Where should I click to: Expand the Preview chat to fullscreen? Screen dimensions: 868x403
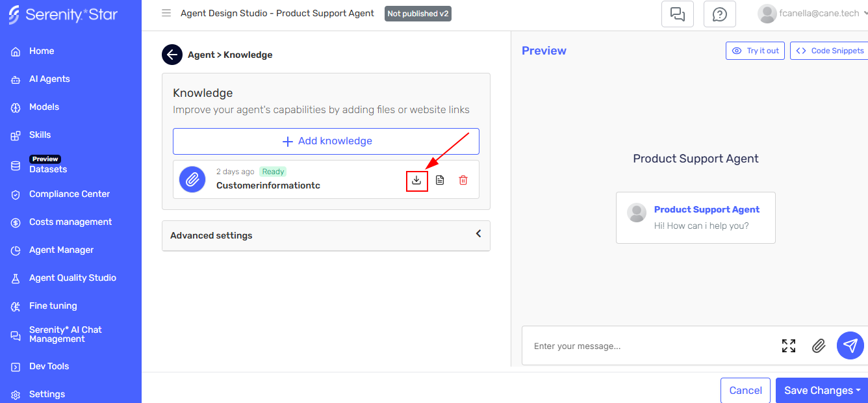point(788,346)
